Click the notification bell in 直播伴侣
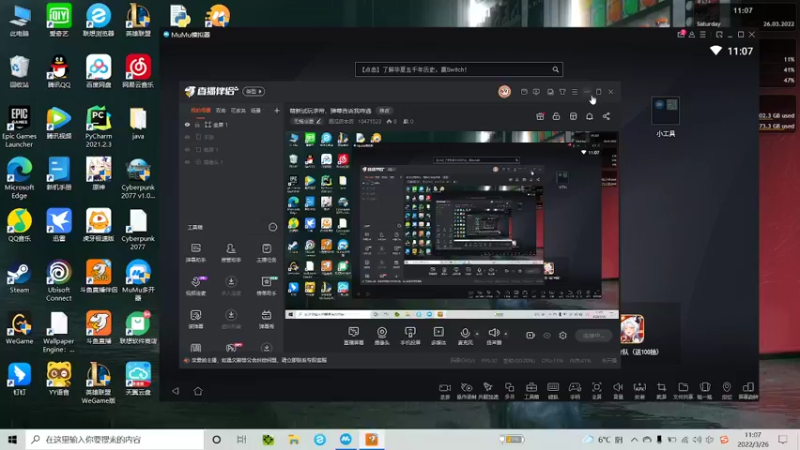 [x=589, y=116]
